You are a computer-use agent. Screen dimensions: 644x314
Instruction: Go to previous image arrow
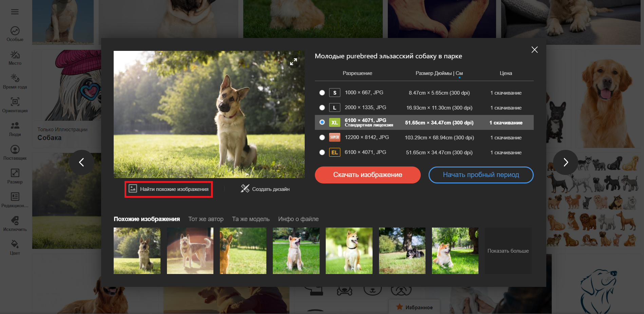(x=81, y=162)
